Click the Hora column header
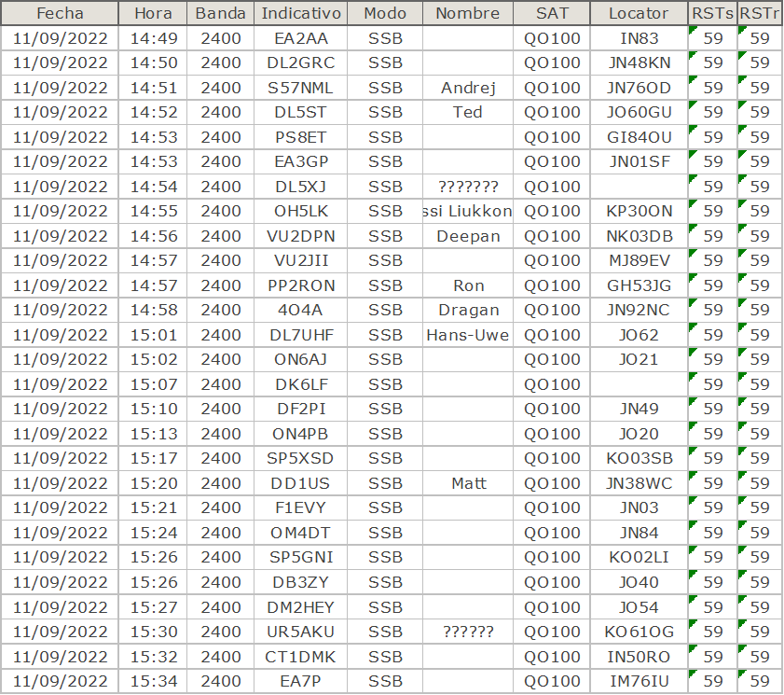784x695 pixels. tap(153, 13)
